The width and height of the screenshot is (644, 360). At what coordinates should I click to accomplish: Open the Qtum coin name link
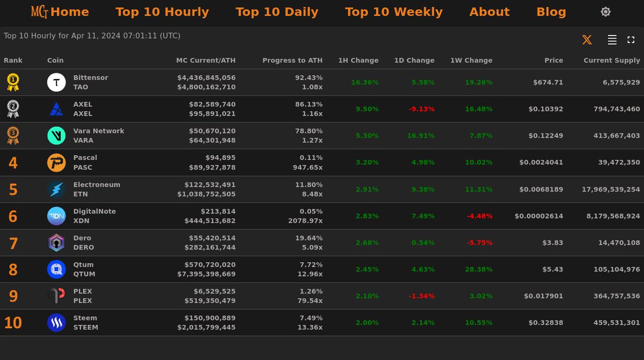tap(83, 264)
